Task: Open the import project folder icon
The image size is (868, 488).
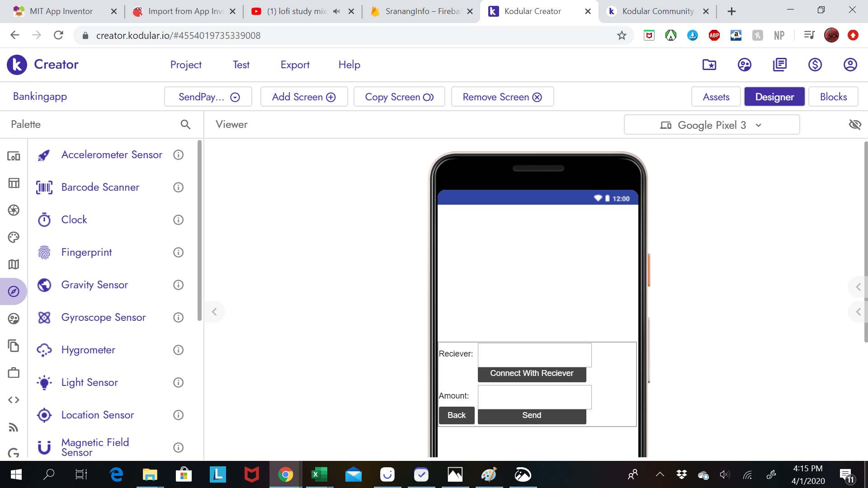Action: (709, 65)
